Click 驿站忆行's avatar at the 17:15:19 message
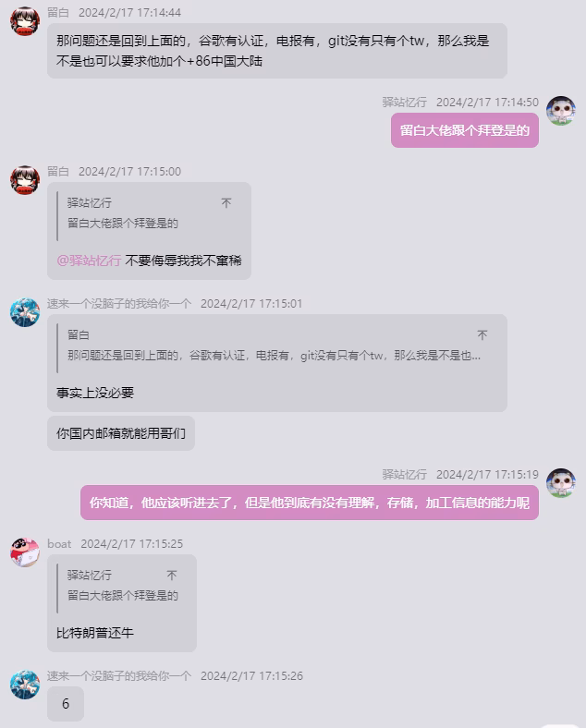The height and width of the screenshot is (728, 586). 561,483
